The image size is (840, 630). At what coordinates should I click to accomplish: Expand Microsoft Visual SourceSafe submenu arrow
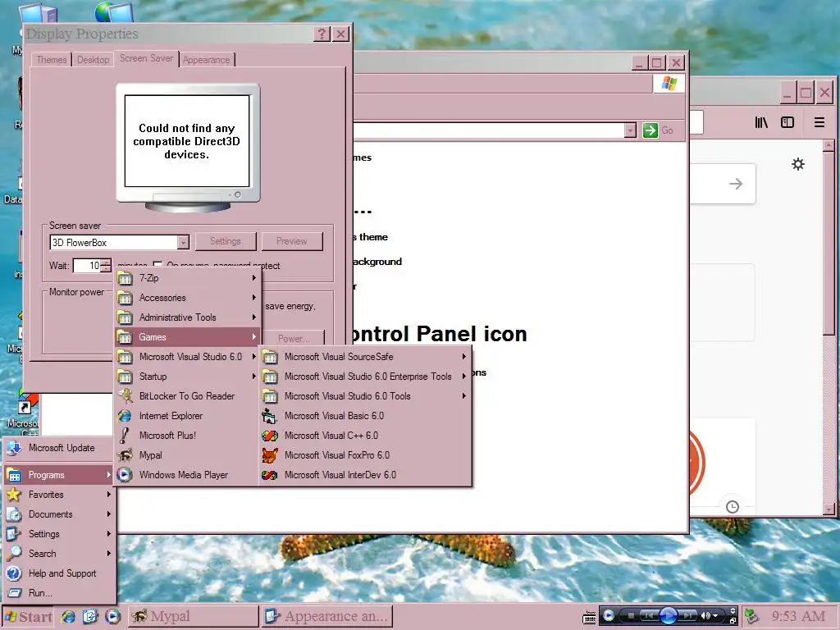pos(464,357)
